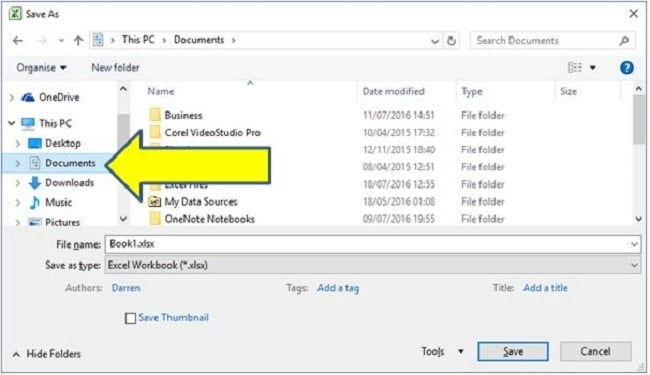Sort by Date modified column

pos(393,92)
